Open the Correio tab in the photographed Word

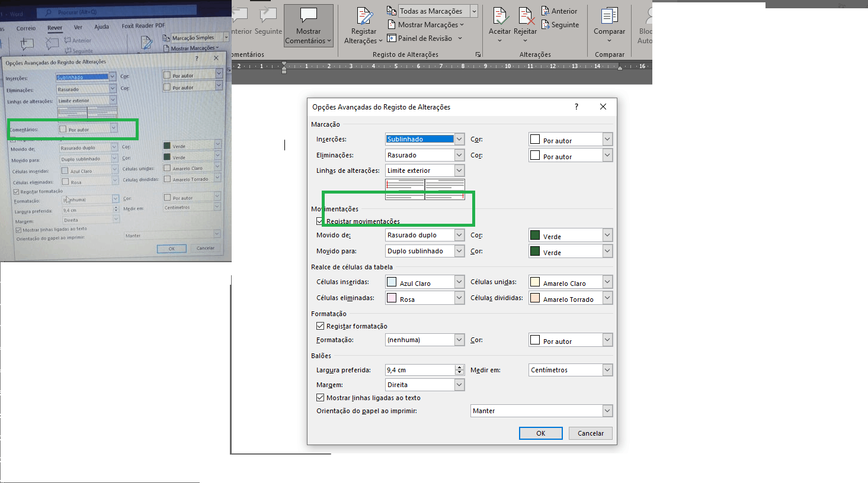point(26,28)
